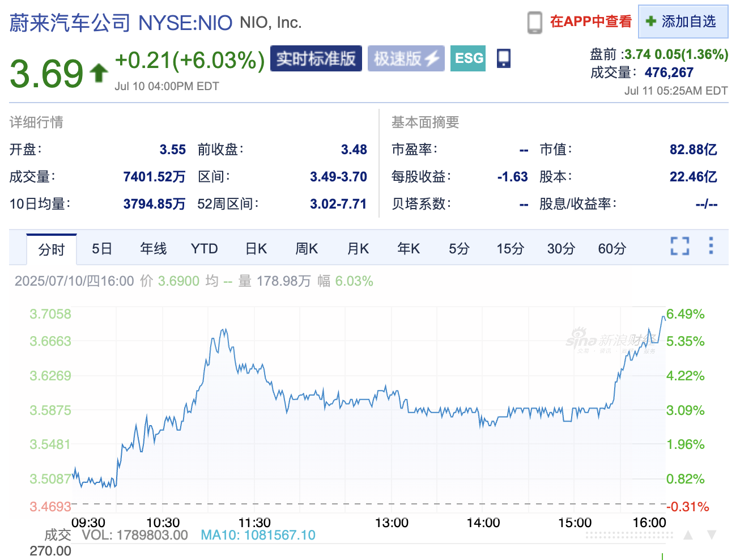
Task: Switch to 实时标准版 mode
Action: click(316, 58)
